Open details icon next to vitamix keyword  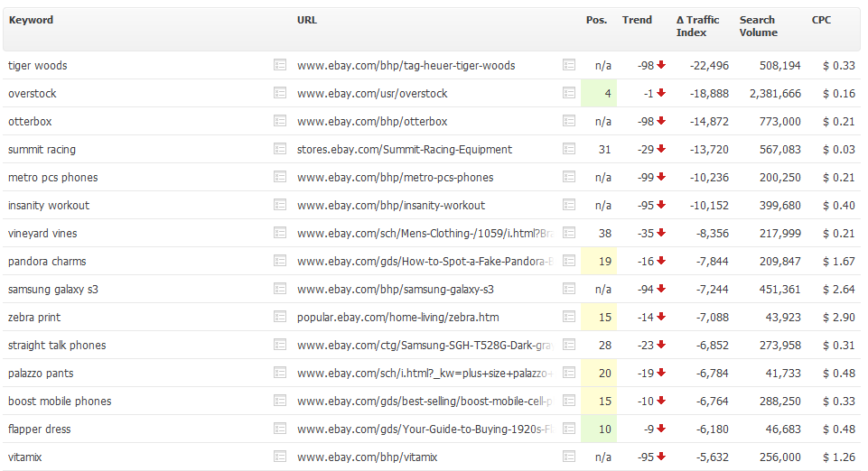[x=280, y=457]
